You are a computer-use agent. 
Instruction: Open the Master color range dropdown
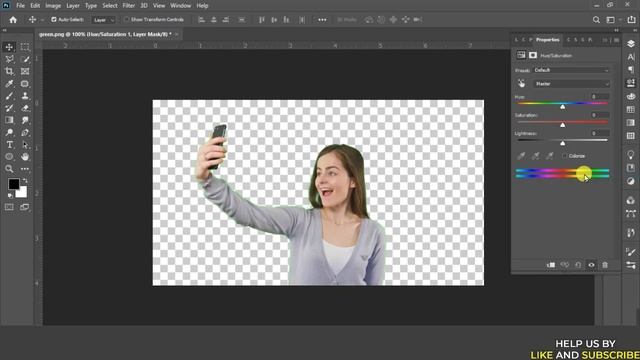[x=571, y=84]
